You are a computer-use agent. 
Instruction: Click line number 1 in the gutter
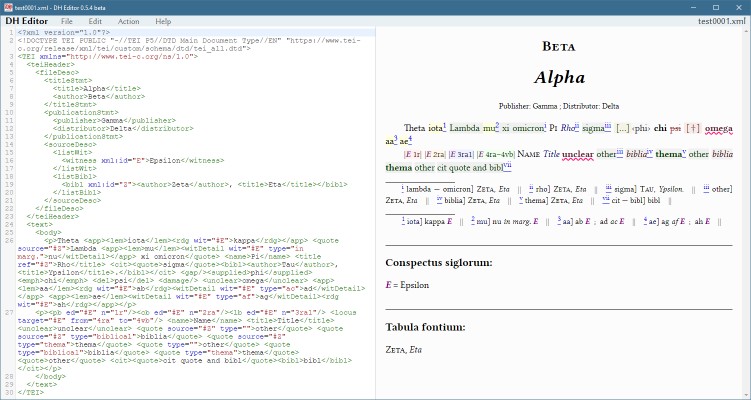pyautogui.click(x=12, y=33)
